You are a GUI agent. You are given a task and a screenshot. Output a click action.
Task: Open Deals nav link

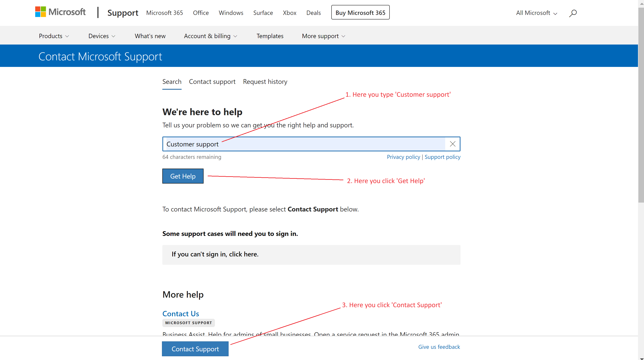coord(314,13)
